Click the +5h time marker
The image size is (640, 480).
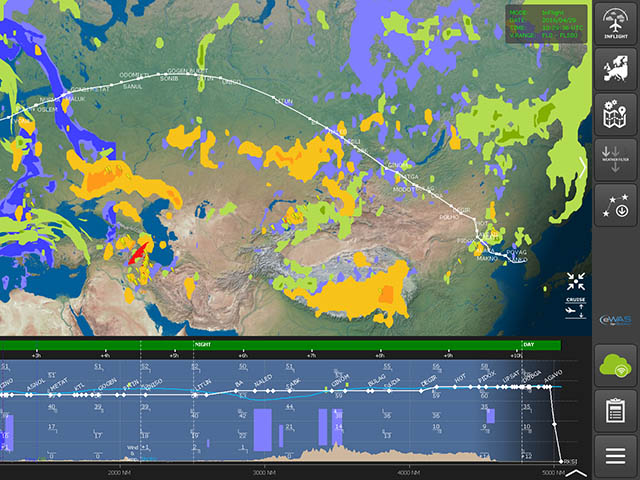[174, 356]
